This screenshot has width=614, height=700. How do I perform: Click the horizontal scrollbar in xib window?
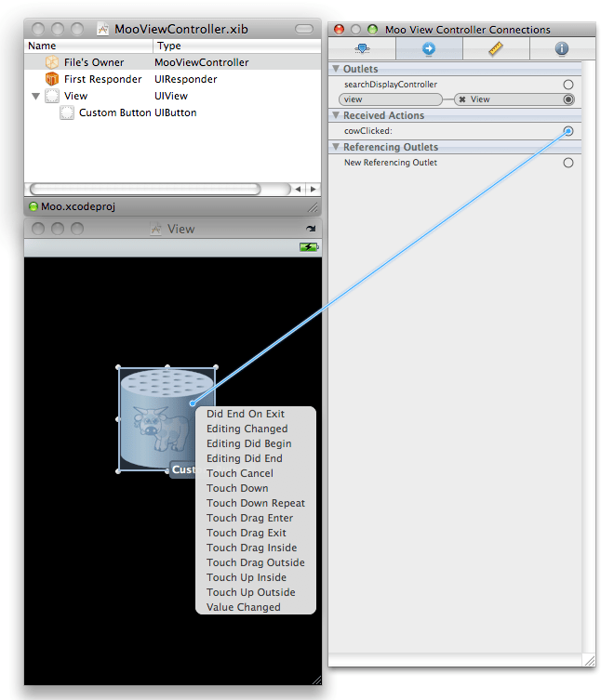point(144,189)
